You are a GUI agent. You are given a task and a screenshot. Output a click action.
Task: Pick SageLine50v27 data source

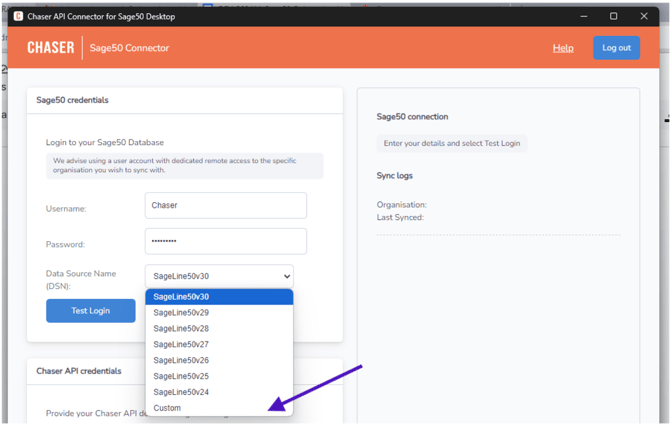click(x=219, y=345)
